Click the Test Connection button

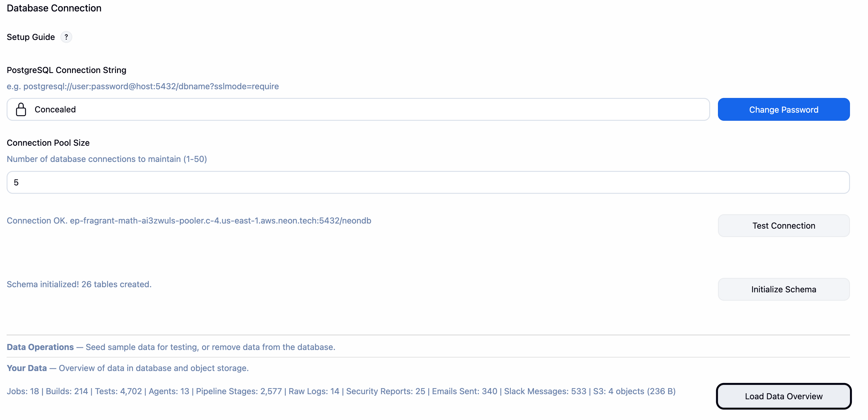coord(783,225)
